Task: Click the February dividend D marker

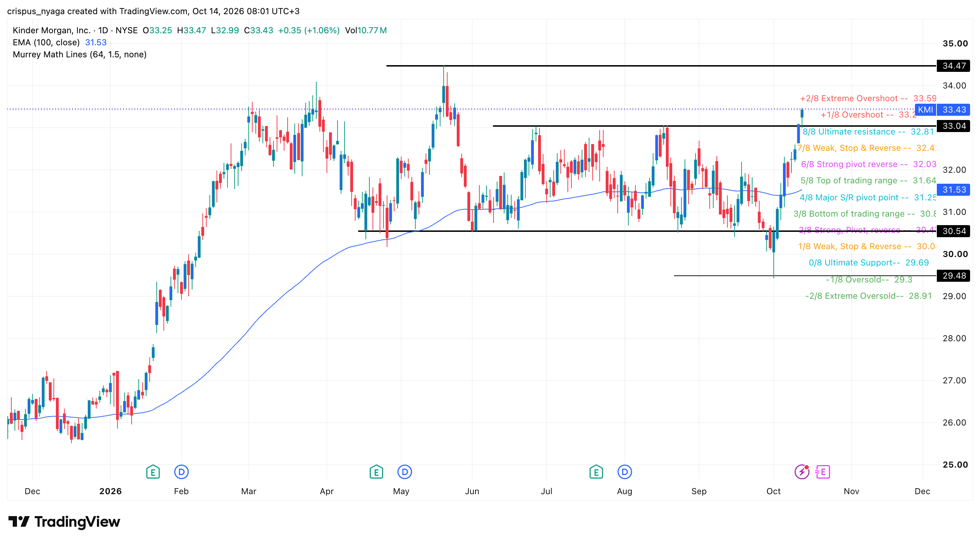Action: point(181,472)
